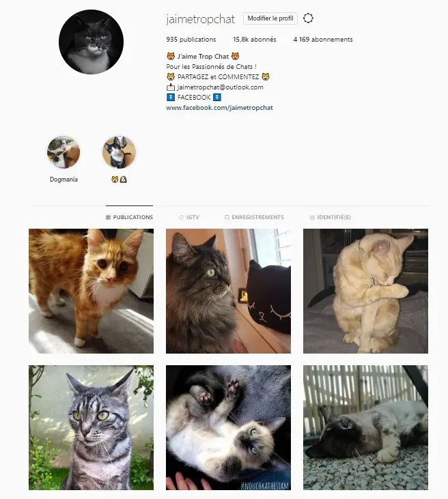Image resolution: width=448 pixels, height=499 pixels.
Task: Select the Identifié(e) tab
Action: click(331, 217)
